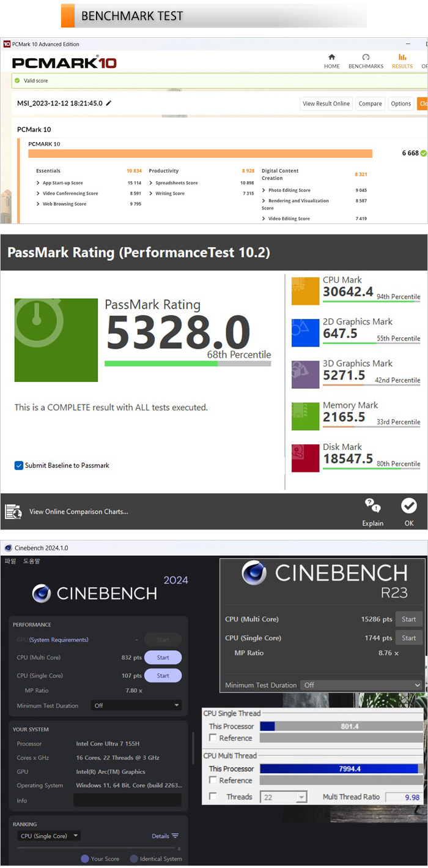Expand Video Editing Score row

coord(264,219)
